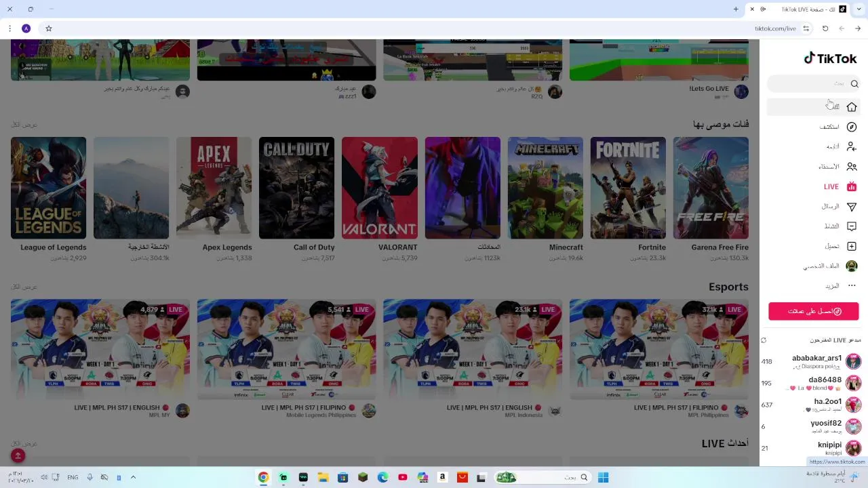Click the MPL Philippines channel avatar
This screenshot has width=868, height=488.
point(741,411)
